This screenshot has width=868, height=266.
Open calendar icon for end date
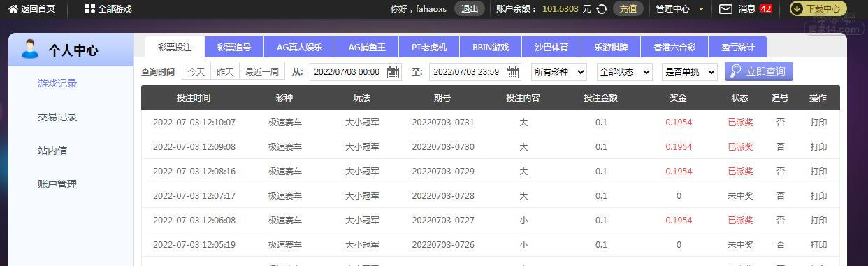512,71
